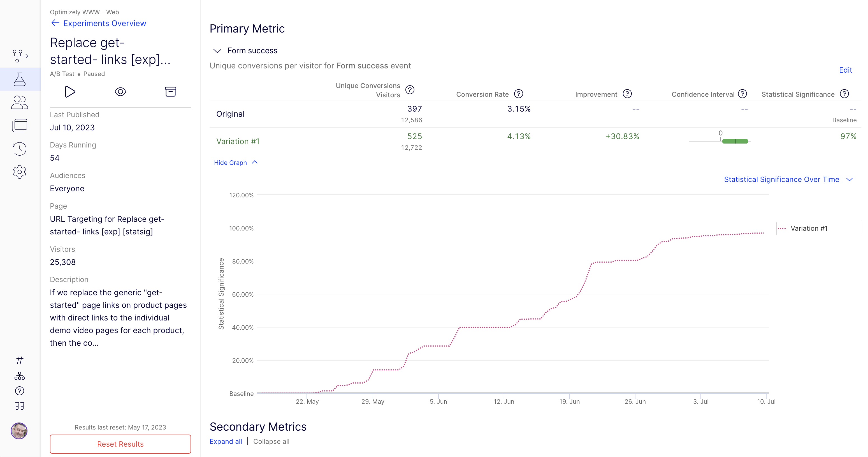868x457 pixels.
Task: Start the paused experiment with play icon
Action: click(x=70, y=92)
